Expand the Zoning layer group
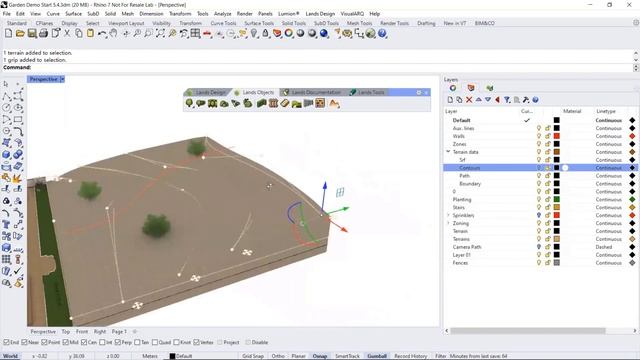Screen dimensions: 640x360 (448, 223)
